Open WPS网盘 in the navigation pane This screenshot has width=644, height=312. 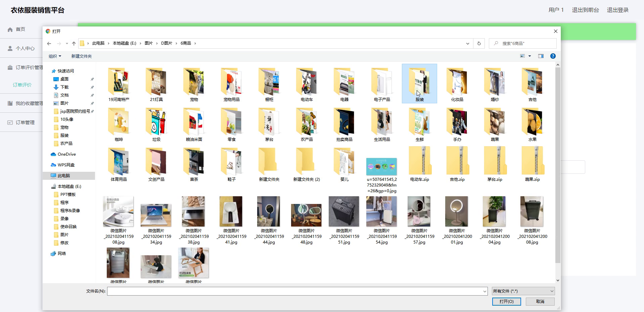click(x=66, y=165)
